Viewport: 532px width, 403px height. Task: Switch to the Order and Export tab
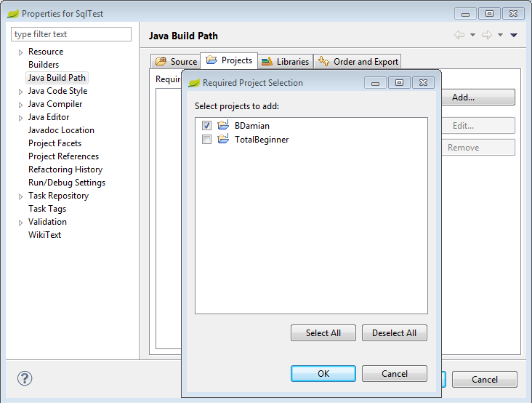(x=358, y=61)
